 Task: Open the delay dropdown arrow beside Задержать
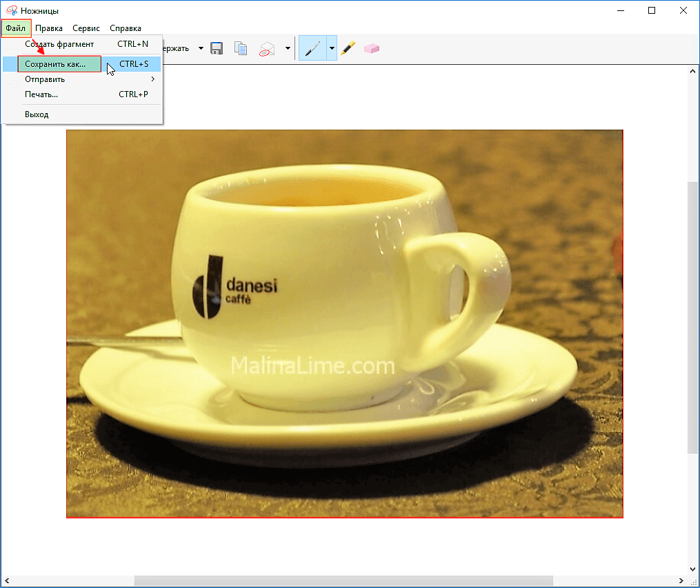coord(201,49)
